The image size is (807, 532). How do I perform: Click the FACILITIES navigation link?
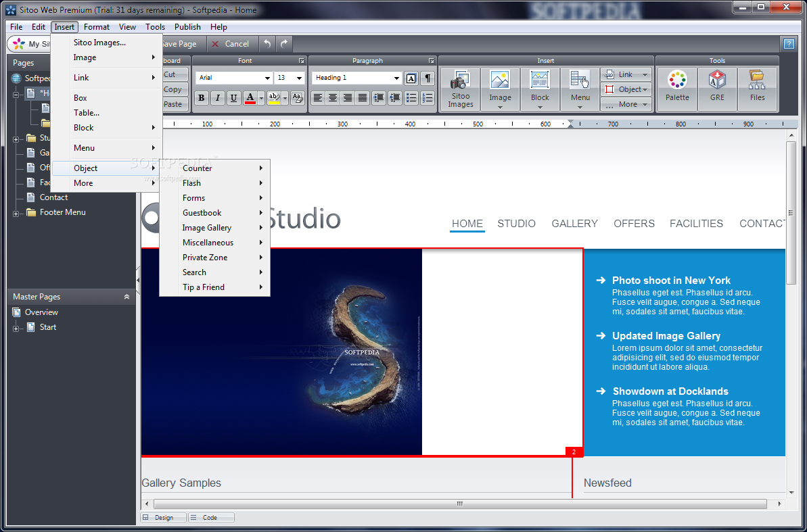pyautogui.click(x=696, y=223)
